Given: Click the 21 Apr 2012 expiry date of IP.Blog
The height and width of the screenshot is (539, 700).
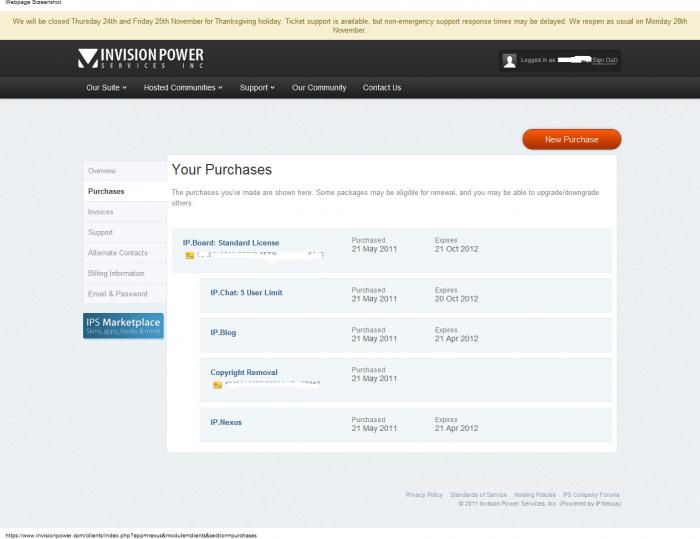Looking at the screenshot, I should coord(456,338).
